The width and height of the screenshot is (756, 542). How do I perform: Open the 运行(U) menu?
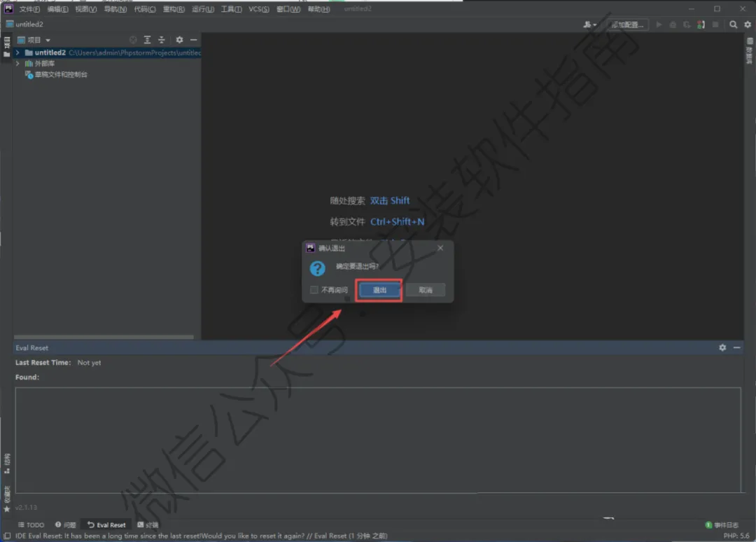[x=203, y=9]
